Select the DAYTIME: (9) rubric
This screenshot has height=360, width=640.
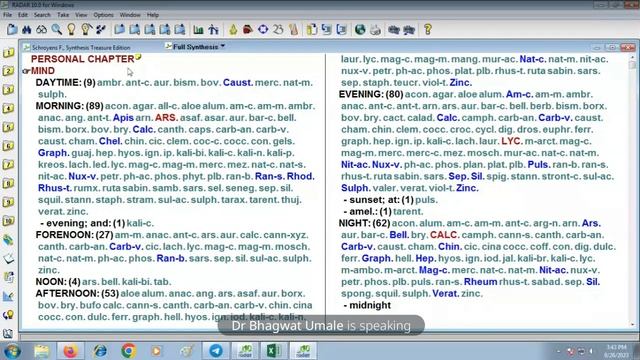[x=65, y=82]
